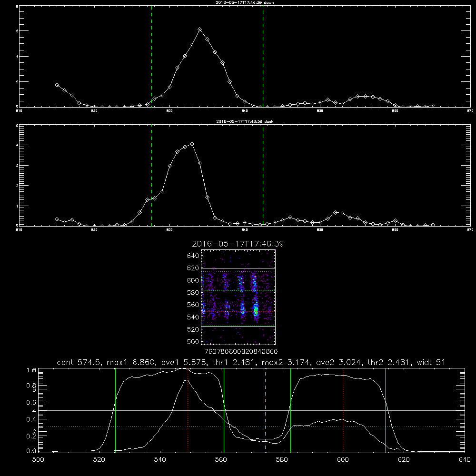Click y-axis label '560' beside spectral image
The image size is (476, 476).
point(193,305)
